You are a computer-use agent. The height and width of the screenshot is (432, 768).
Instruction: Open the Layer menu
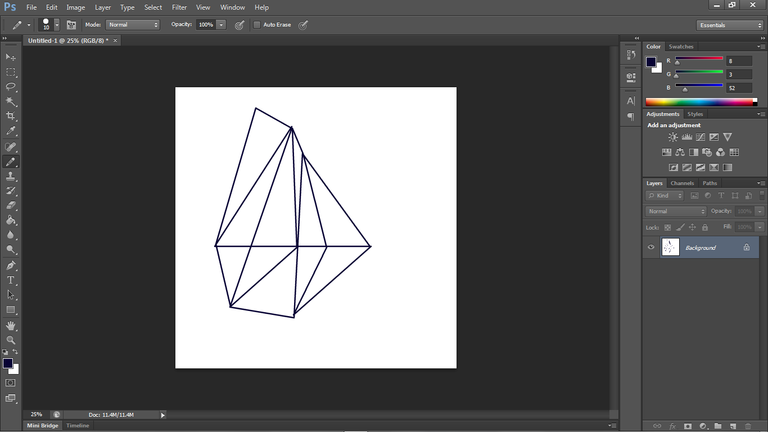(x=102, y=7)
